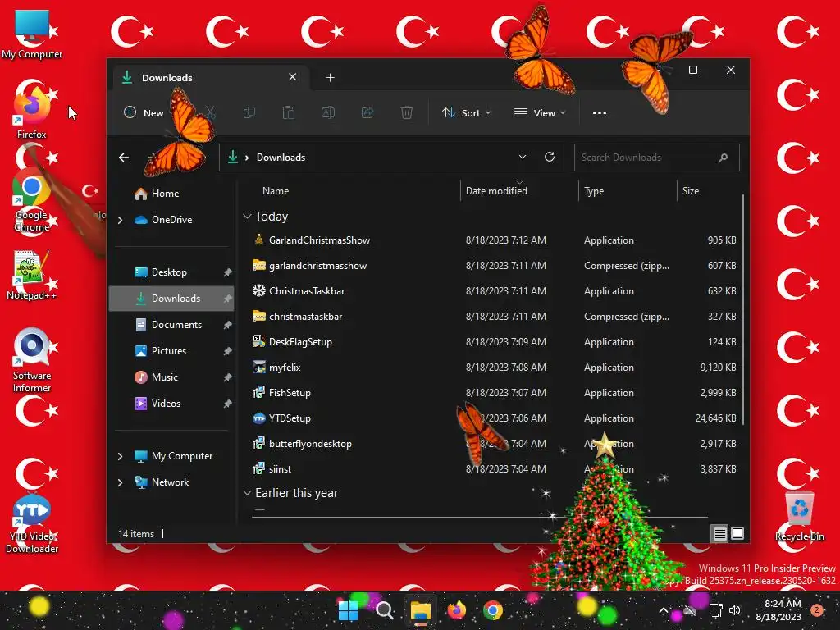Click File Explorer on taskbar
840x630 pixels.
421,610
